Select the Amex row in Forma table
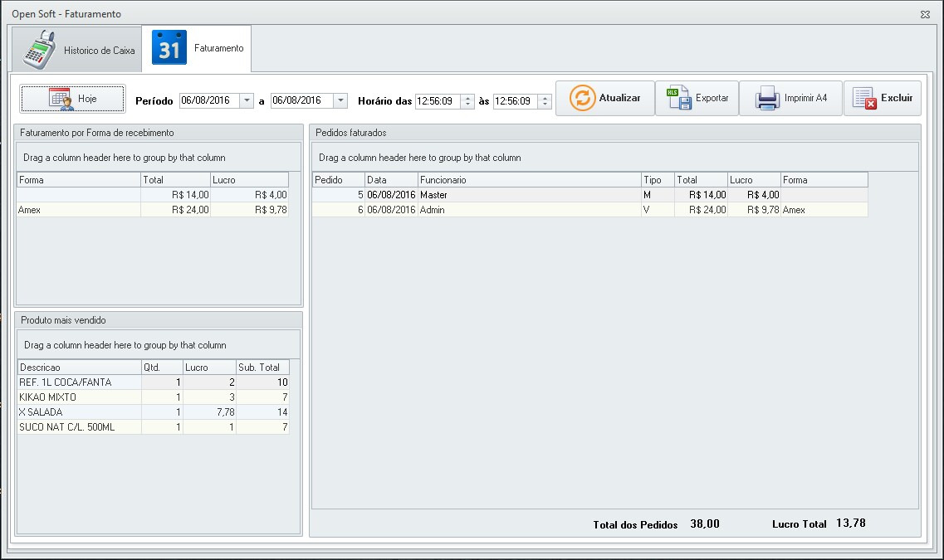Screen dimensions: 944x560 [x=79, y=211]
